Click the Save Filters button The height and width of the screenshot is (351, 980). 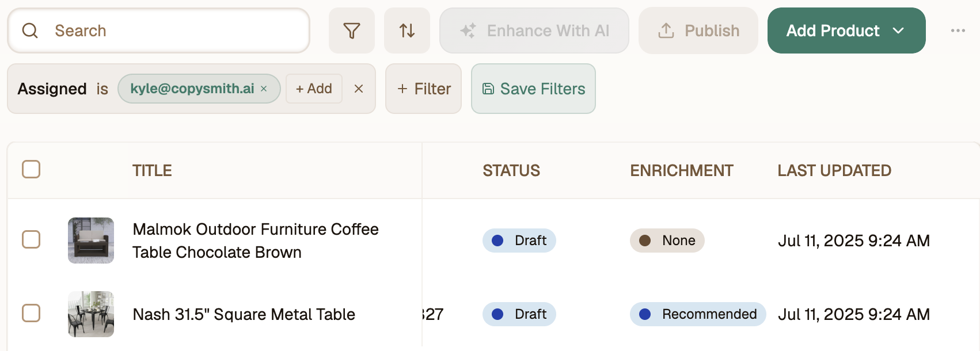coord(533,89)
